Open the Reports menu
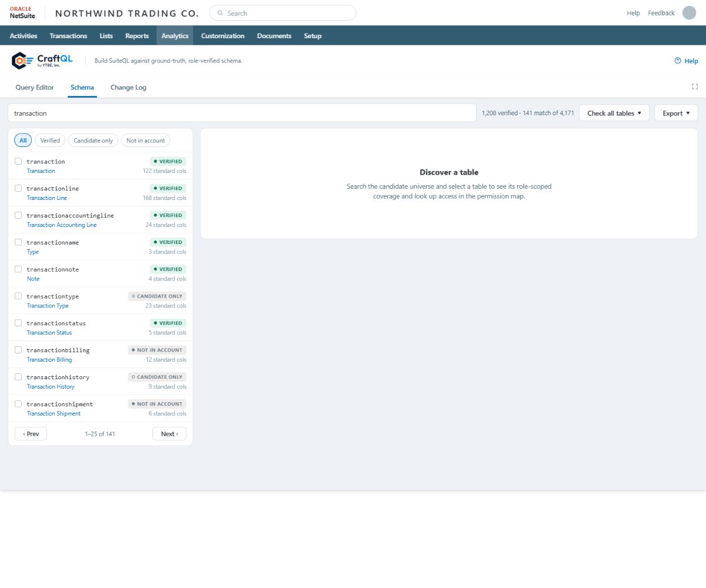The height and width of the screenshot is (588, 706). tap(137, 36)
